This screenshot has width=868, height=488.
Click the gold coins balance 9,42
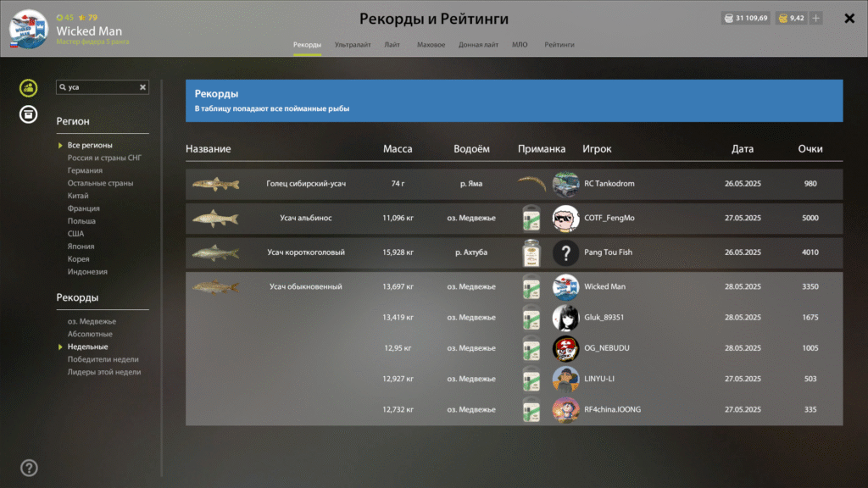[x=791, y=19]
